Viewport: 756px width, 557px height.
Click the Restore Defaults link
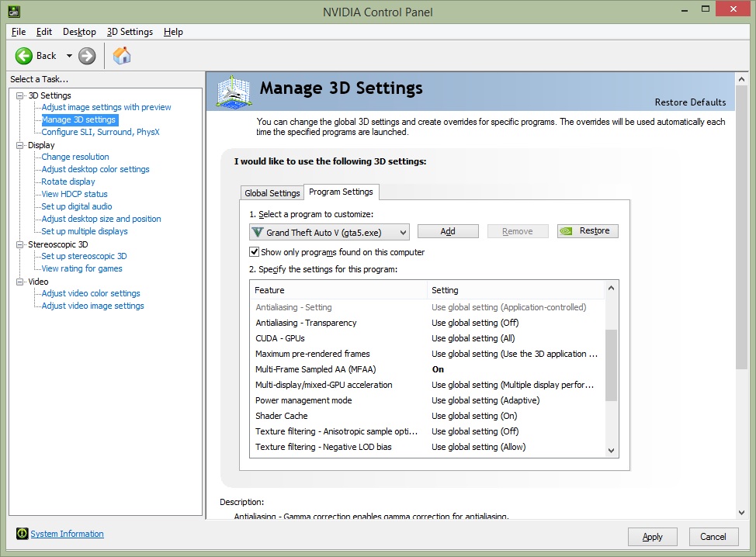tap(690, 102)
